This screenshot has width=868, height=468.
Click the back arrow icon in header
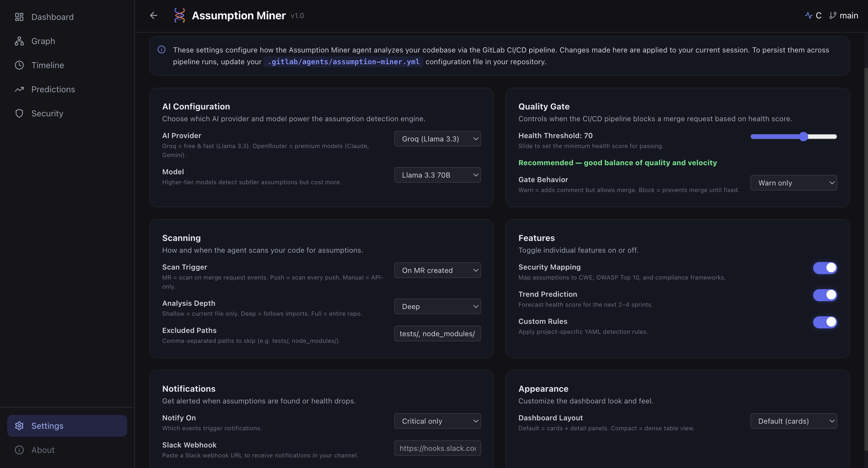[154, 15]
